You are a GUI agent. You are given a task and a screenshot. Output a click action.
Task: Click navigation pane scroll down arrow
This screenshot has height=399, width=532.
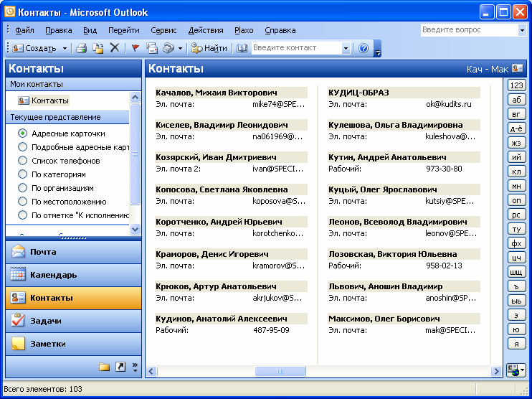(135, 229)
